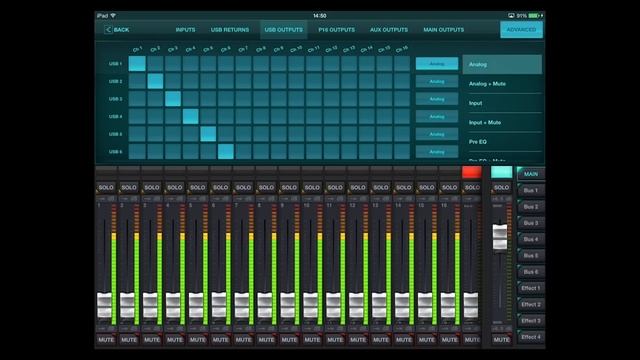Toggle USB 5 to Ch 5 routing cell
This screenshot has width=640, height=360.
[x=208, y=134]
